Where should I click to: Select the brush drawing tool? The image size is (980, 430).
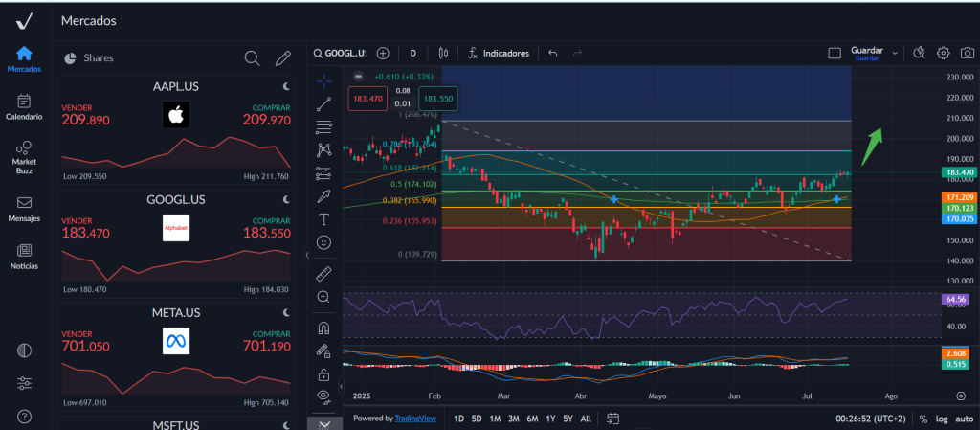click(323, 196)
